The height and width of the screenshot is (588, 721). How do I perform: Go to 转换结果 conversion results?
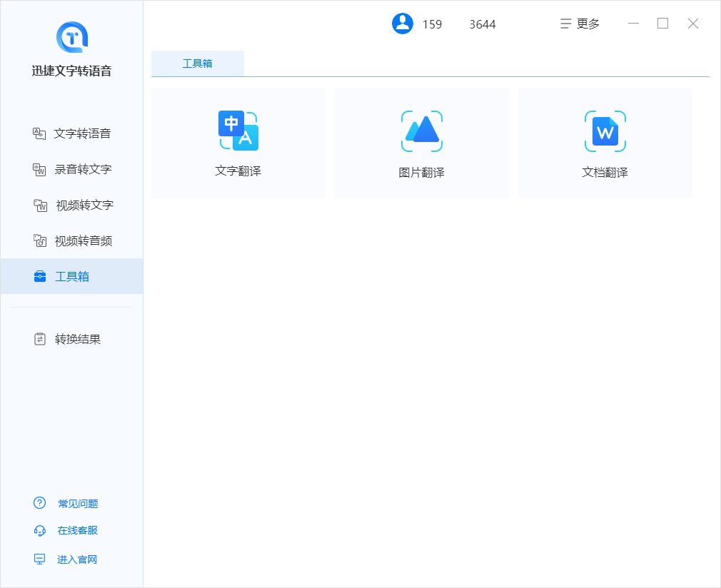pos(78,339)
